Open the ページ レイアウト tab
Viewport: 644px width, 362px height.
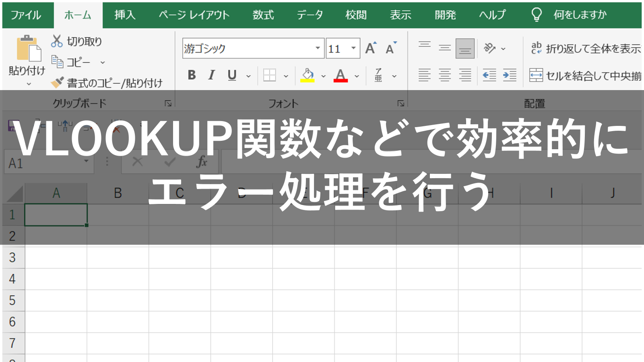[194, 15]
